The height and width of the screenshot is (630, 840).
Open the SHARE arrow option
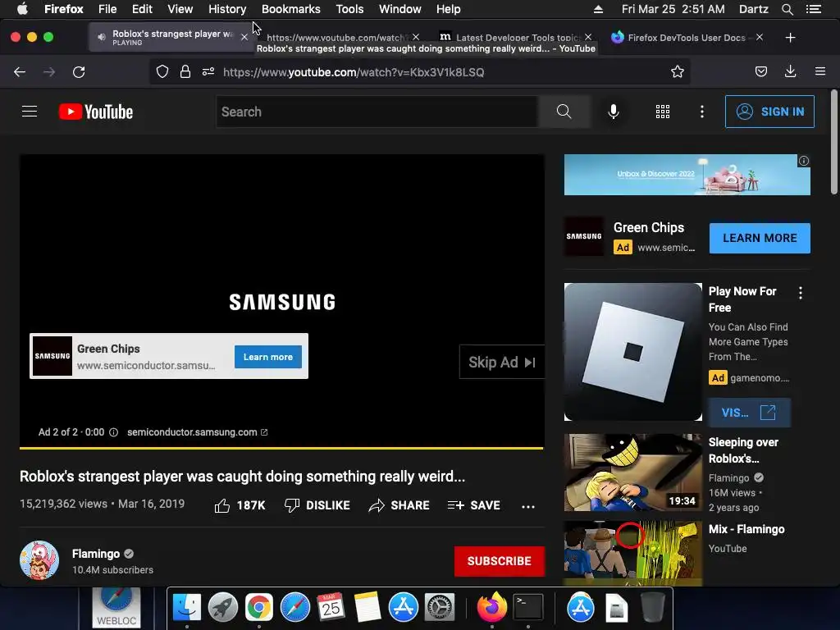coord(399,505)
